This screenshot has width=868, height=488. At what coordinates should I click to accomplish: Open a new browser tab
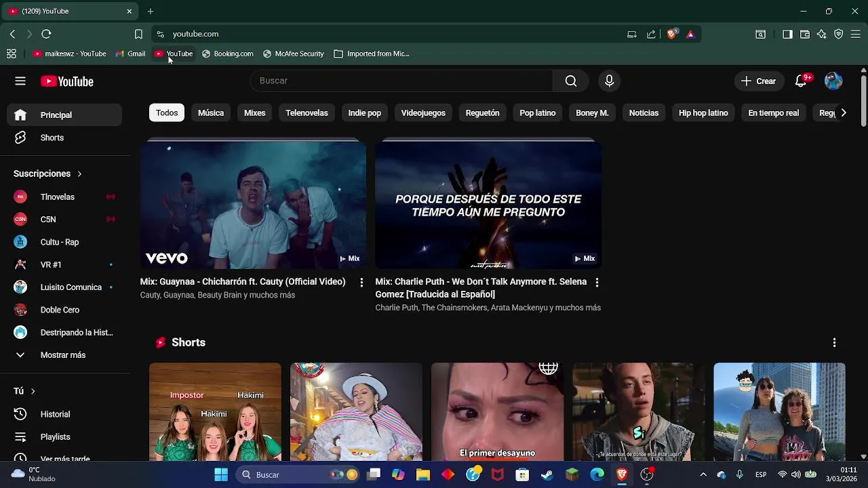point(151,12)
